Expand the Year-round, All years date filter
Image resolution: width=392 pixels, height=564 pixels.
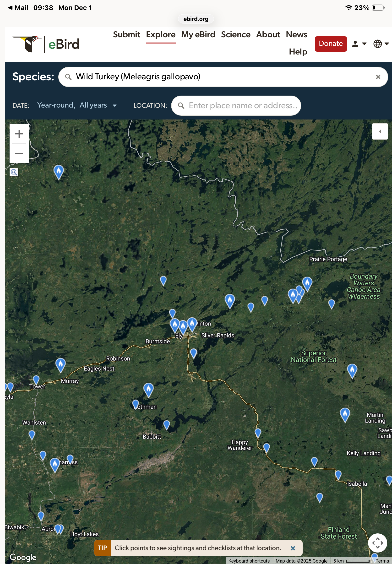click(77, 105)
